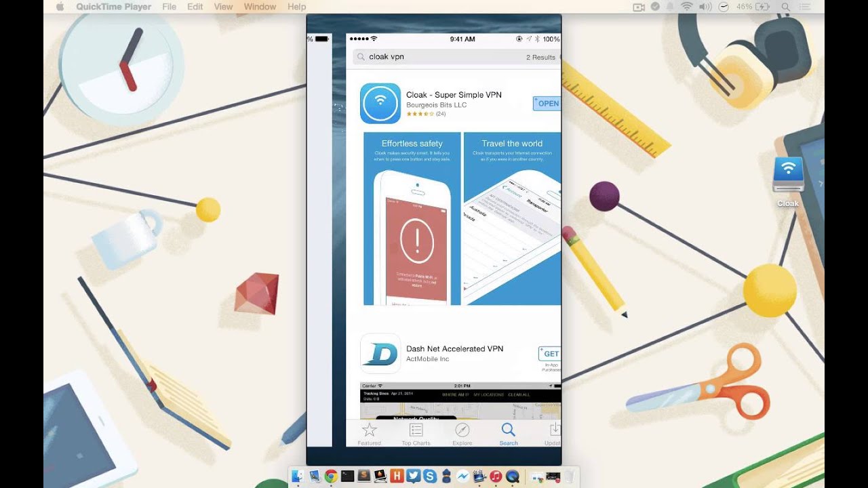
Task: Switch to QuickTime Player in the Dock
Action: point(512,476)
